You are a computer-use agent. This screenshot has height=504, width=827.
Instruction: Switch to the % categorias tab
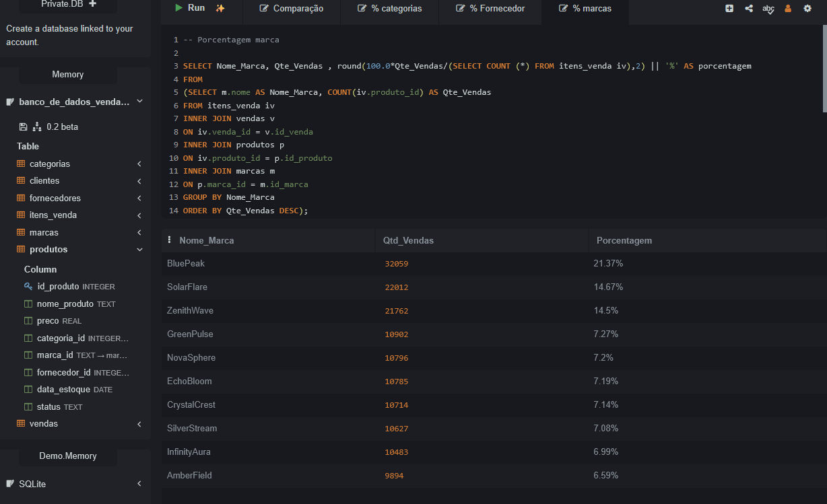(x=389, y=9)
